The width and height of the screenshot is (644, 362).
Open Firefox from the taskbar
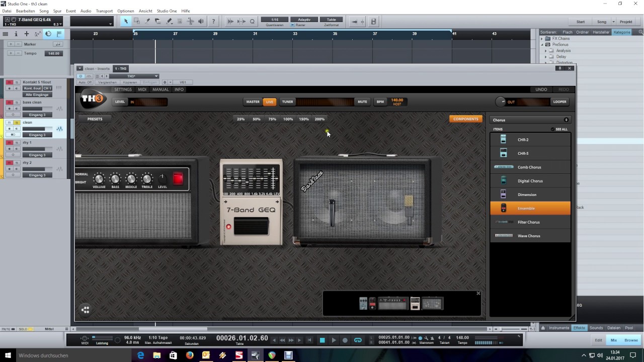[190, 355]
